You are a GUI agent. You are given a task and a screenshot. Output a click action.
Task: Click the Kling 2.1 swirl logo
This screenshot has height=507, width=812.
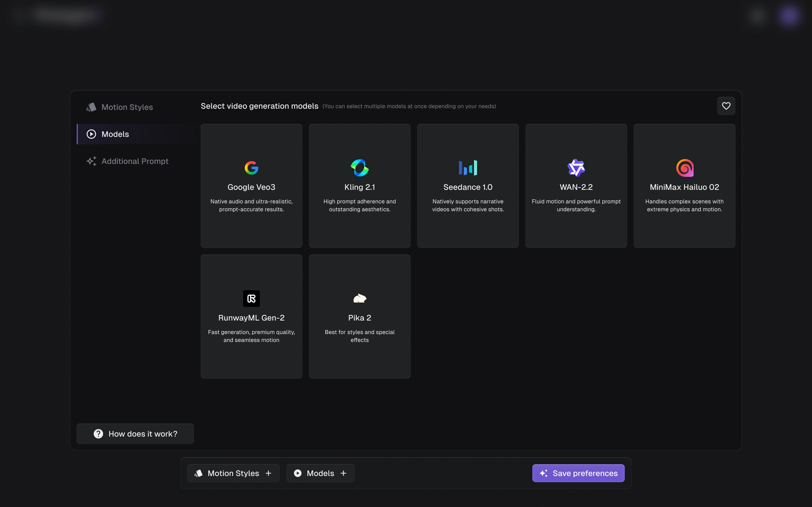(x=359, y=168)
